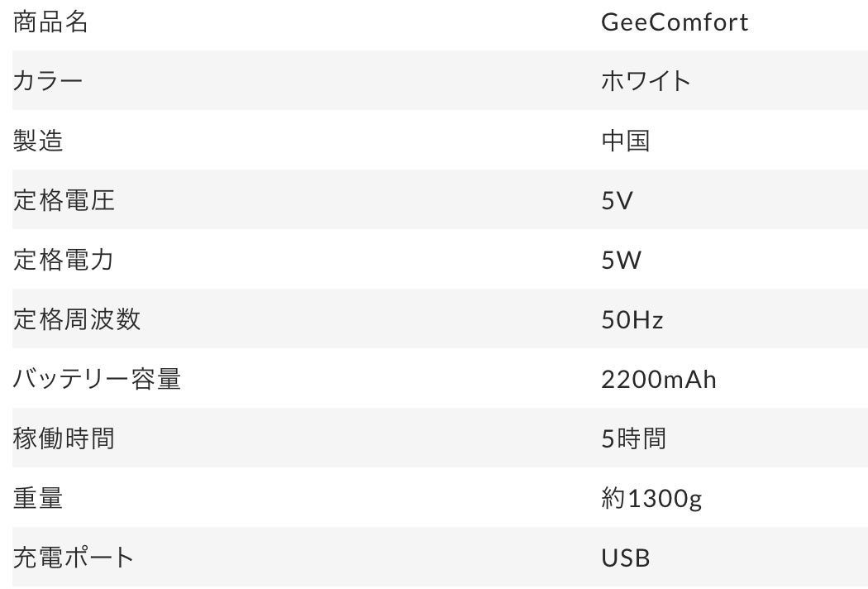Select the 中国 manufacturing value
The width and height of the screenshot is (868, 589).
[625, 141]
